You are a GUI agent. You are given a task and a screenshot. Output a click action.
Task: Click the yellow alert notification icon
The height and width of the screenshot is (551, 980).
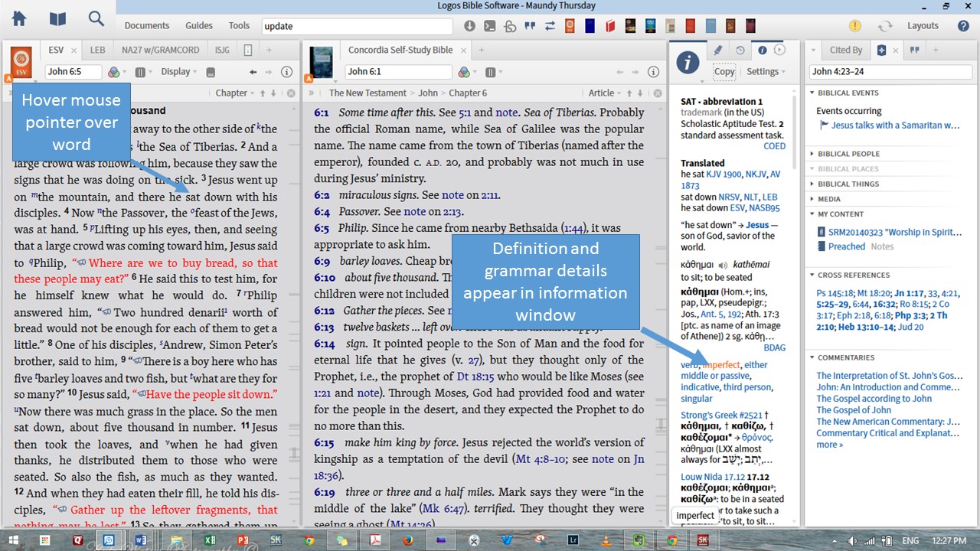pyautogui.click(x=855, y=25)
